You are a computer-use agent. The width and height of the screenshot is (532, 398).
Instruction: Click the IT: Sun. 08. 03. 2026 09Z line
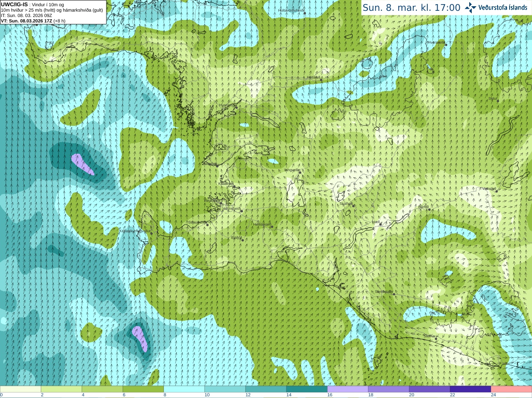tap(26, 15)
